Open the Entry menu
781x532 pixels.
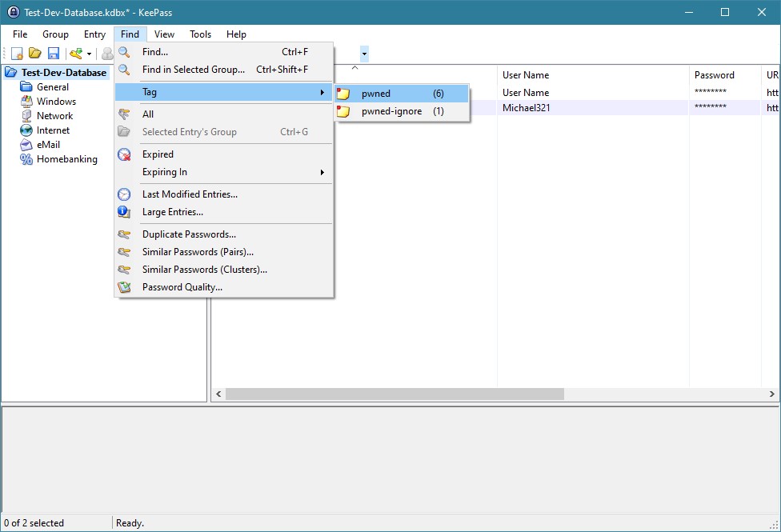pyautogui.click(x=94, y=34)
